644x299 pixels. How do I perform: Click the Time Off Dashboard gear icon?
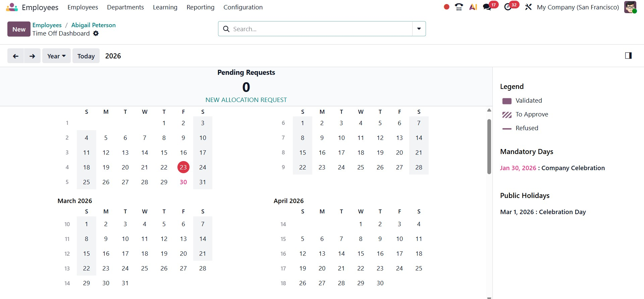coord(96,33)
